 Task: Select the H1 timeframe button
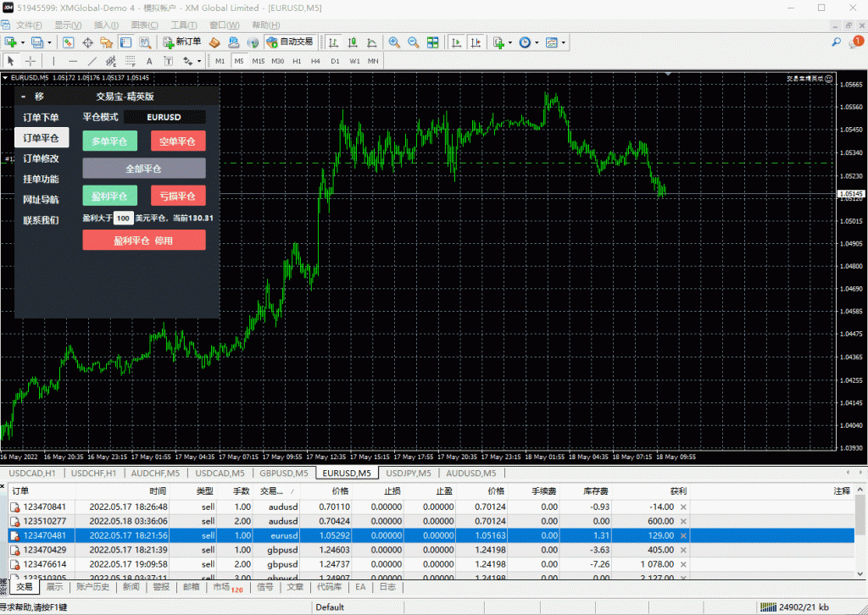[297, 61]
